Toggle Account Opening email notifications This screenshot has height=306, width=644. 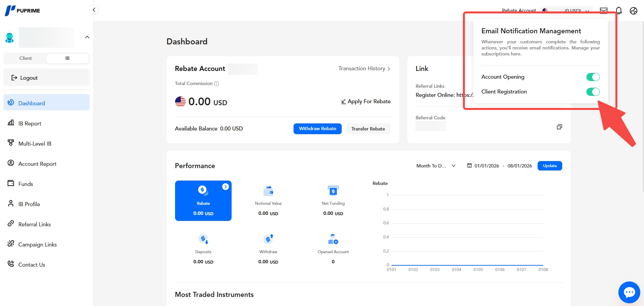tap(593, 77)
